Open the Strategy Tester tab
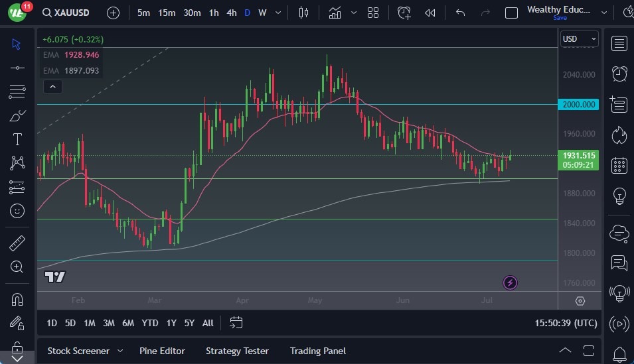The width and height of the screenshot is (634, 364). coord(237,351)
